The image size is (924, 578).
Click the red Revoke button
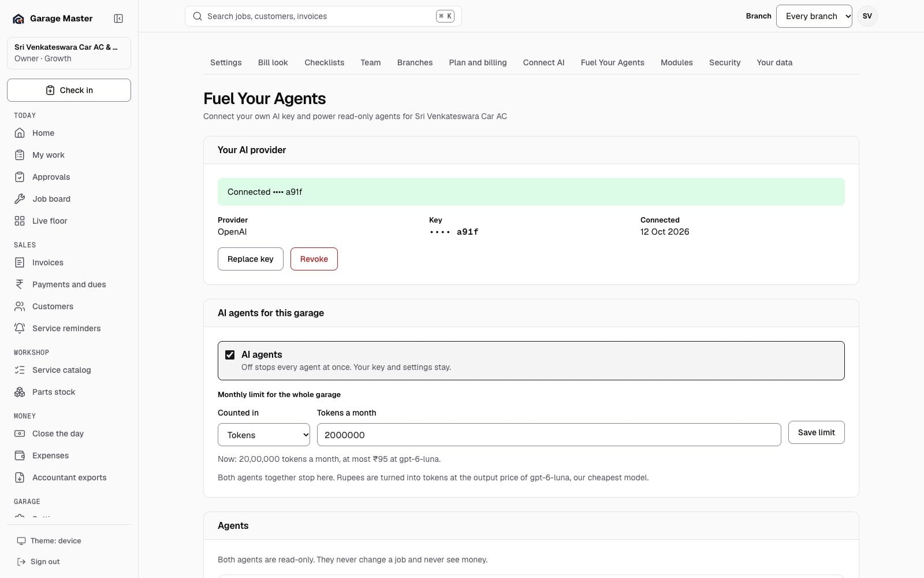point(314,259)
